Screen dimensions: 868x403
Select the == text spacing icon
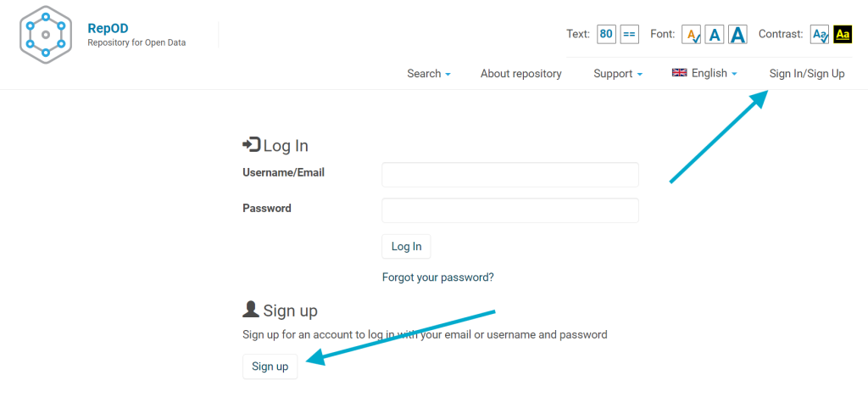630,35
